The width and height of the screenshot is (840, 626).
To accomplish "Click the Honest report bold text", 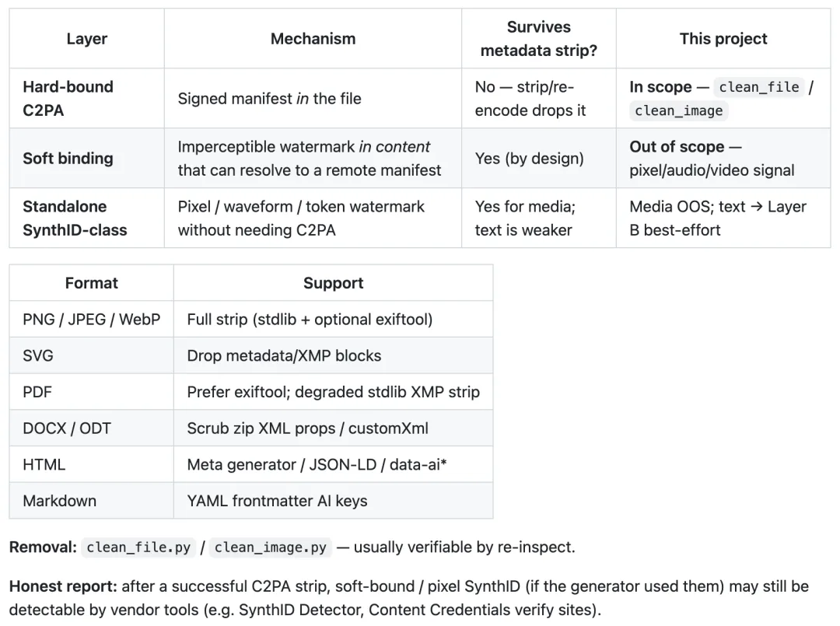I will click(63, 586).
